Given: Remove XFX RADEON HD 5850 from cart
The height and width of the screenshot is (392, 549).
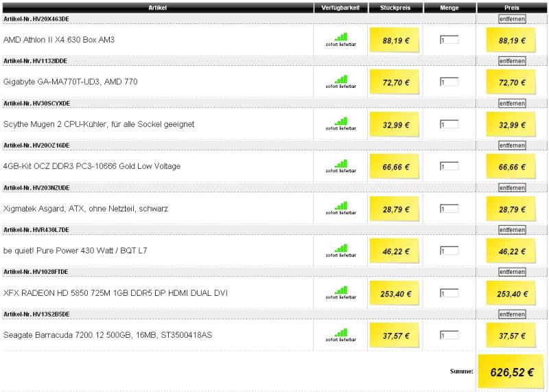Looking at the screenshot, I should [x=512, y=272].
